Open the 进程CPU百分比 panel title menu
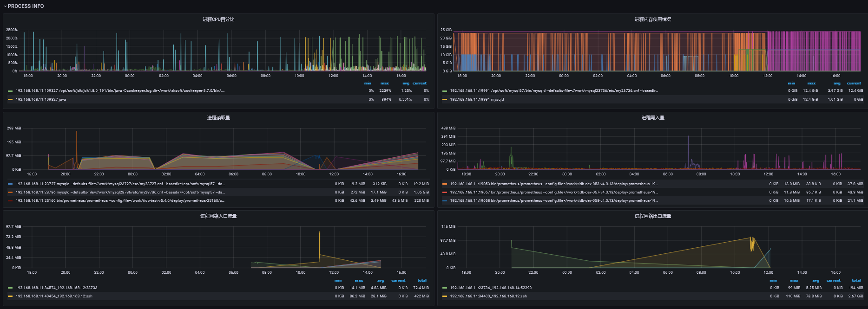868x309 pixels. click(218, 19)
